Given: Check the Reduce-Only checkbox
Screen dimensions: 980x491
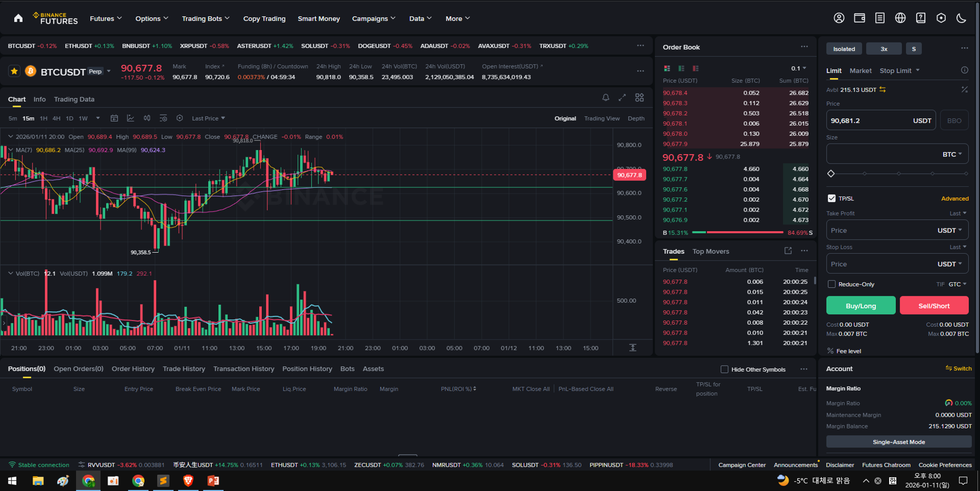Looking at the screenshot, I should tap(831, 284).
